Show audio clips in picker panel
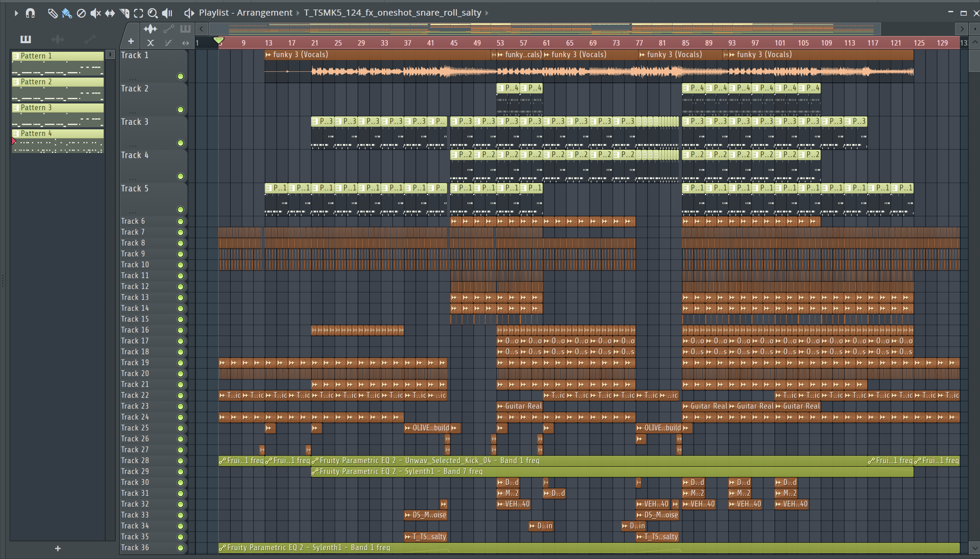 coord(58,39)
